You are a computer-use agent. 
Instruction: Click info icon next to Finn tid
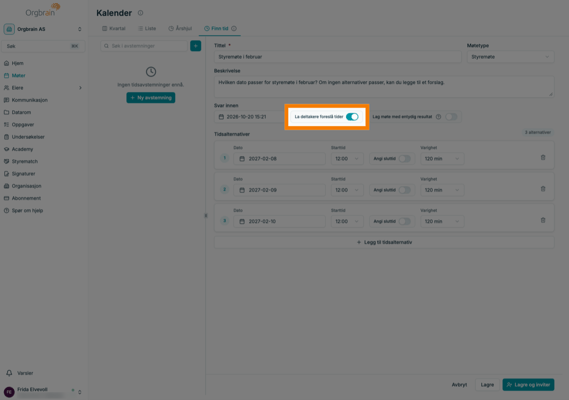234,28
